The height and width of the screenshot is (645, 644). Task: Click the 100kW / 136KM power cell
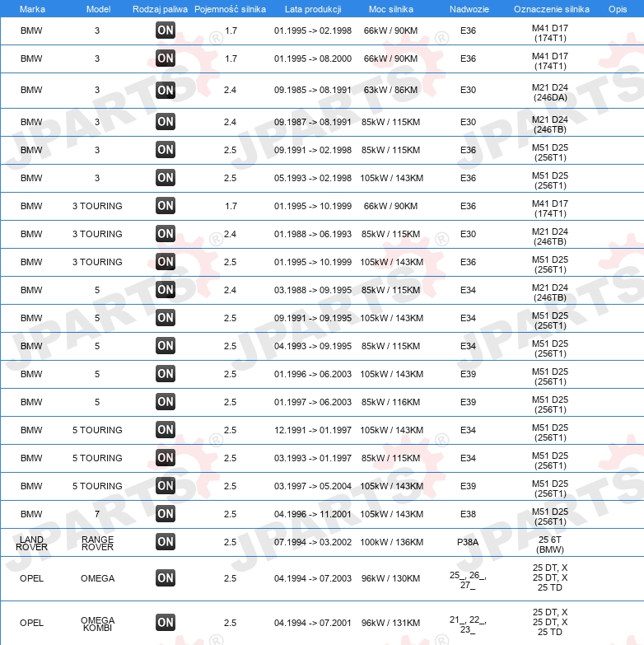click(x=391, y=542)
